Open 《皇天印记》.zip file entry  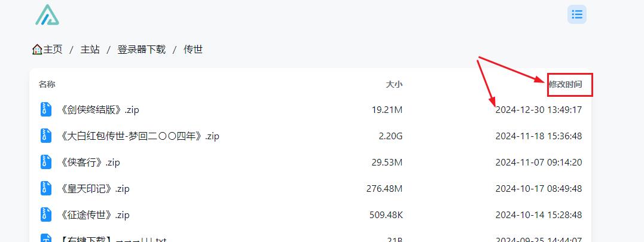click(95, 189)
